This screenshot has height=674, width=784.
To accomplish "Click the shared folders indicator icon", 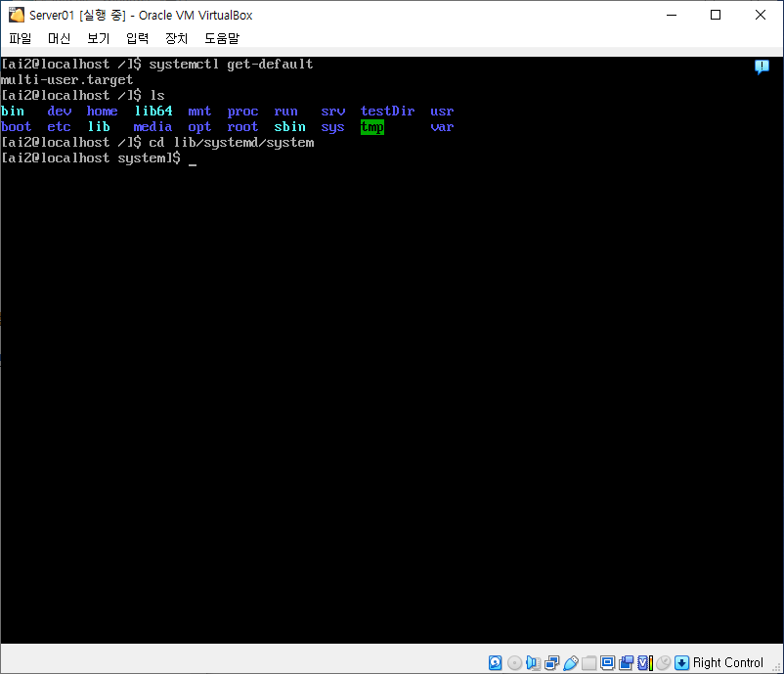I will click(589, 662).
